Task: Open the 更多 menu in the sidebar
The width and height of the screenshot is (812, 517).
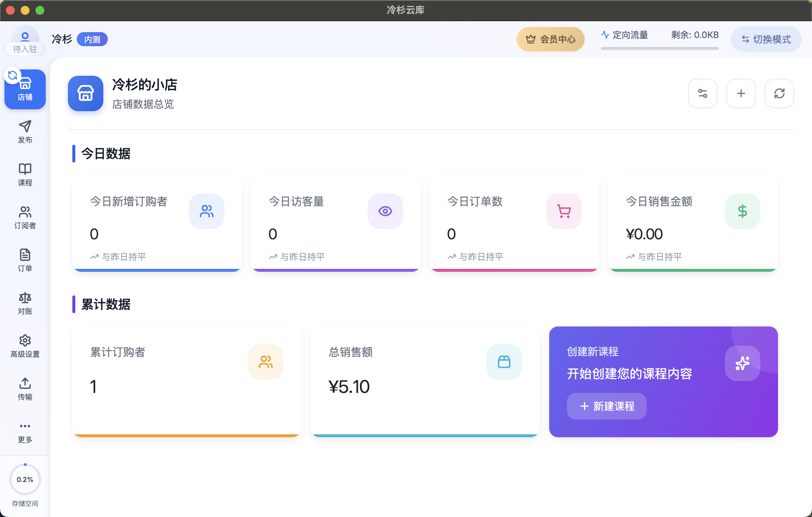Action: coord(25,432)
